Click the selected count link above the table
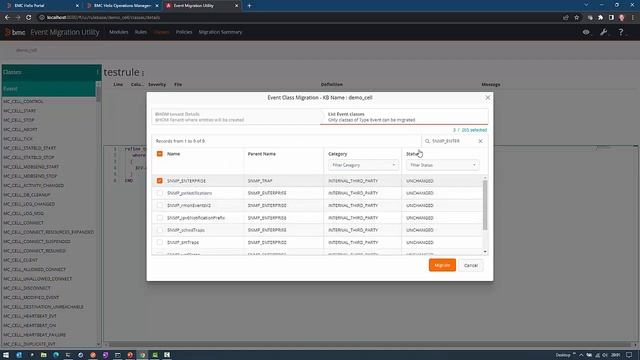The height and width of the screenshot is (360, 640). pos(470,130)
